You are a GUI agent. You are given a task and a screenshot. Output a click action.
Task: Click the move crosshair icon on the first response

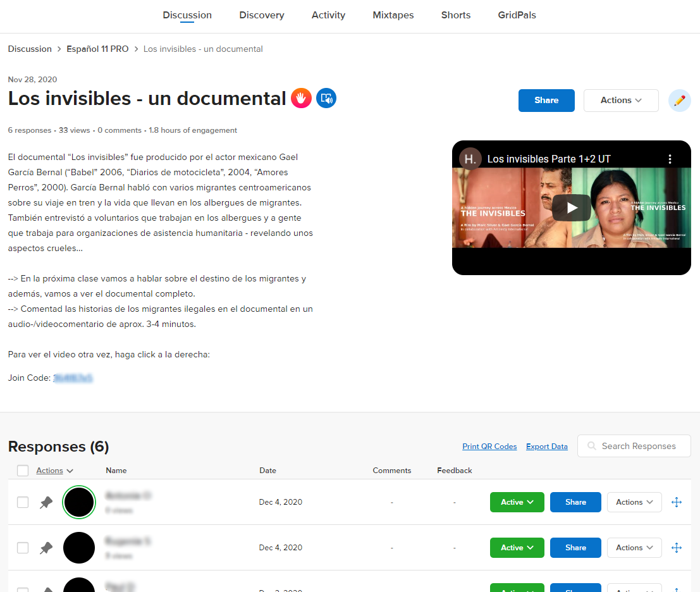click(677, 502)
